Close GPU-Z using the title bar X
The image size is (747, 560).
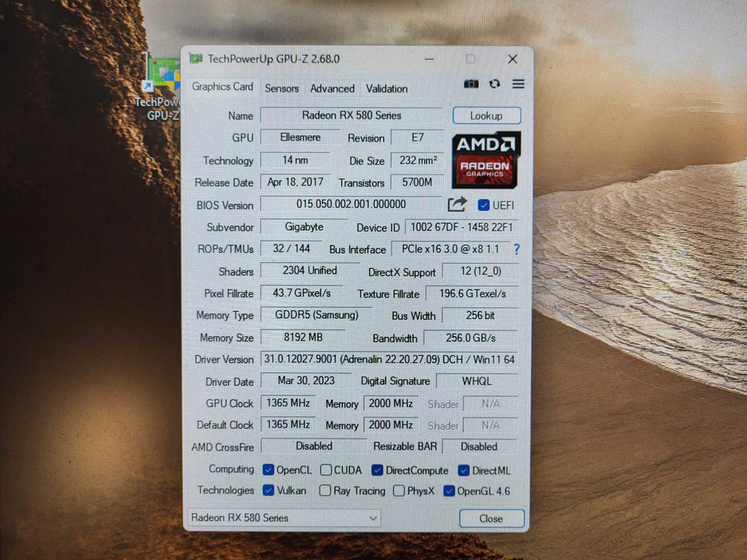pyautogui.click(x=512, y=59)
